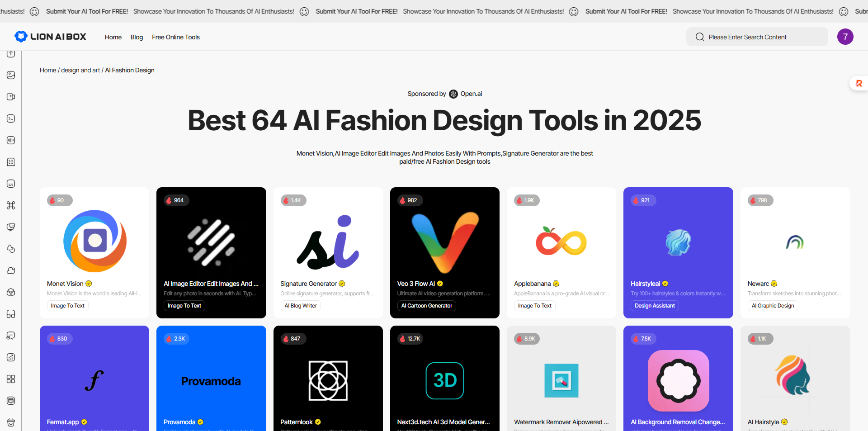Go to design and art breadcrumb link
The height and width of the screenshot is (431, 868).
80,70
